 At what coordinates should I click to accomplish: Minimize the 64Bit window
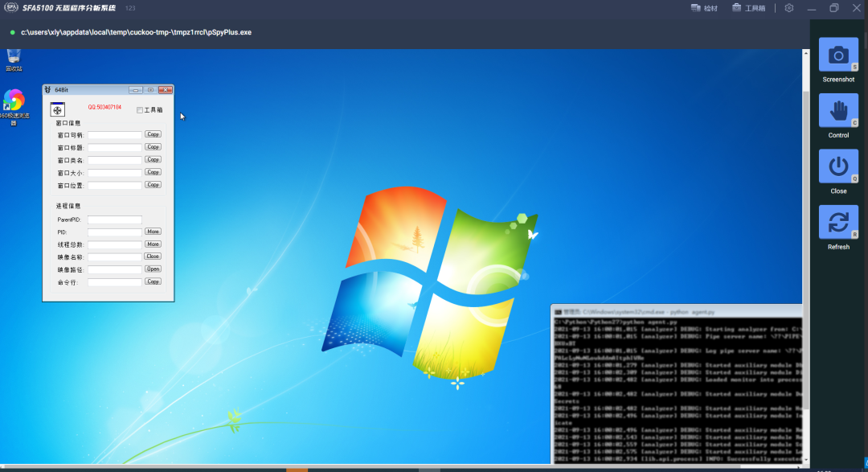tap(135, 90)
